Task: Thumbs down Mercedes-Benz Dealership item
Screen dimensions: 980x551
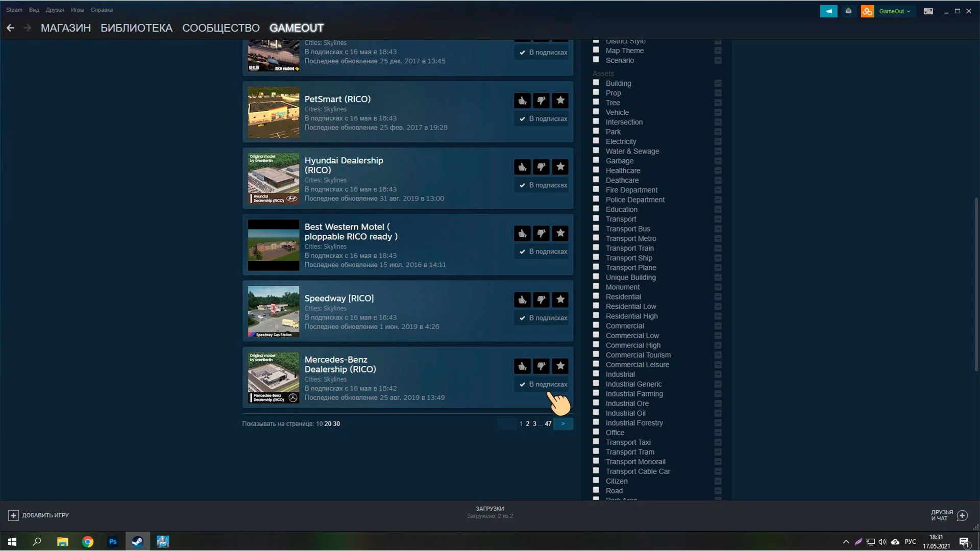Action: (541, 366)
